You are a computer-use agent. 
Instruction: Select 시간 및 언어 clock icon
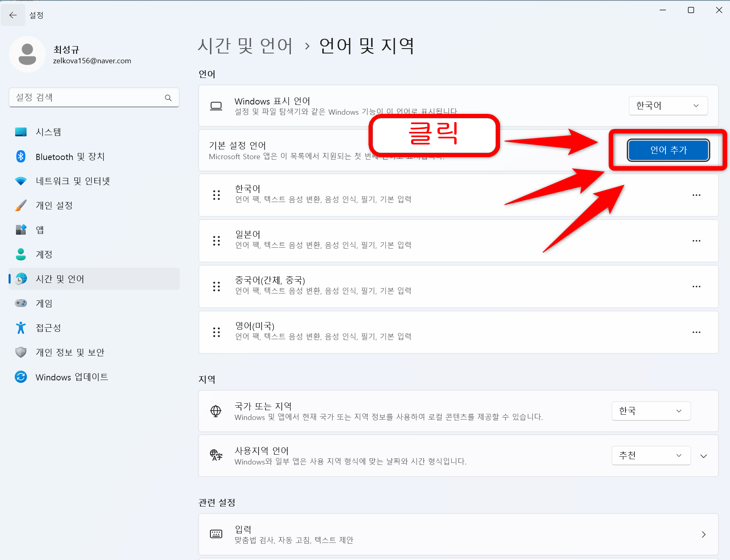click(21, 279)
